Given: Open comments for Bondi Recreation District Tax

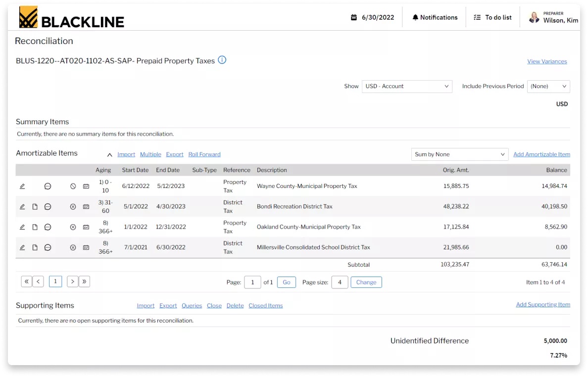Looking at the screenshot, I should pyautogui.click(x=48, y=206).
